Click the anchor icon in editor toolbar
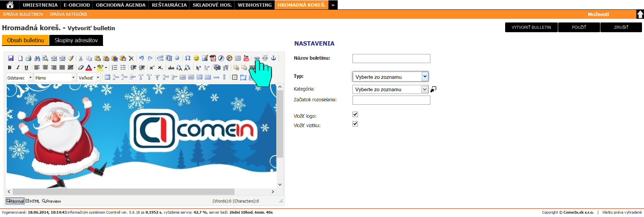The width and height of the screenshot is (644, 217). tap(273, 58)
